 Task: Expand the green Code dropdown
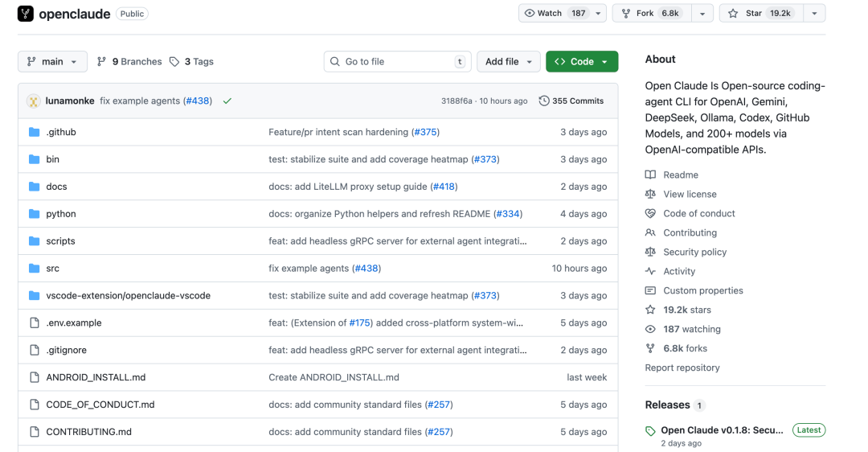(581, 62)
